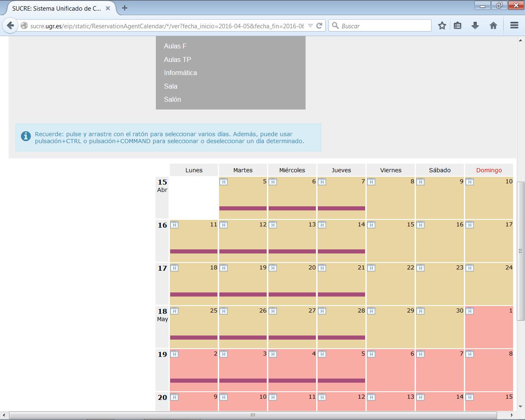Click the browser back arrow button
The image size is (525, 420).
(10, 25)
